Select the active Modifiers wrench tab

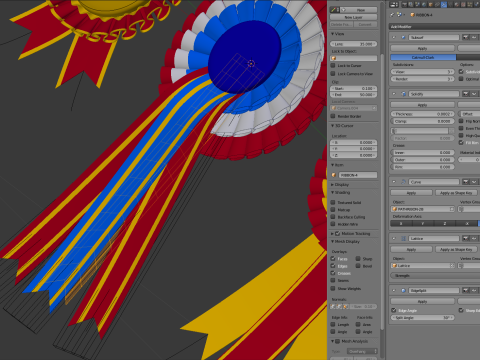click(x=444, y=4)
